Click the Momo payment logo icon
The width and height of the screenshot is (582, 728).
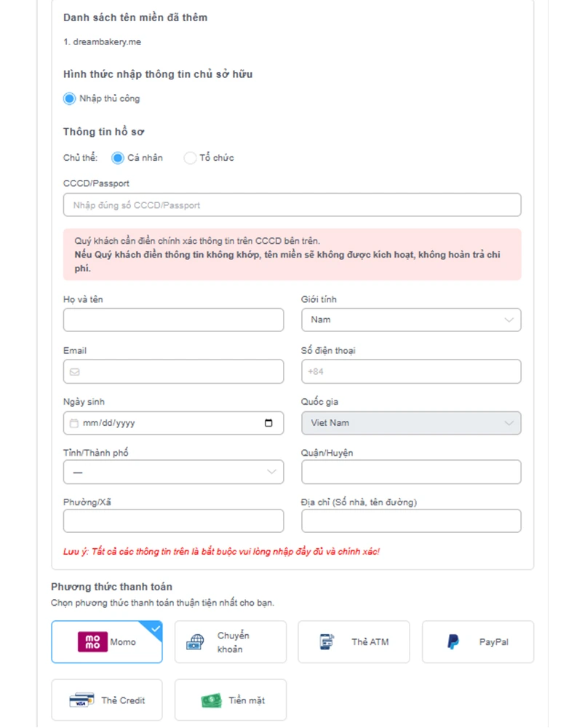click(92, 642)
